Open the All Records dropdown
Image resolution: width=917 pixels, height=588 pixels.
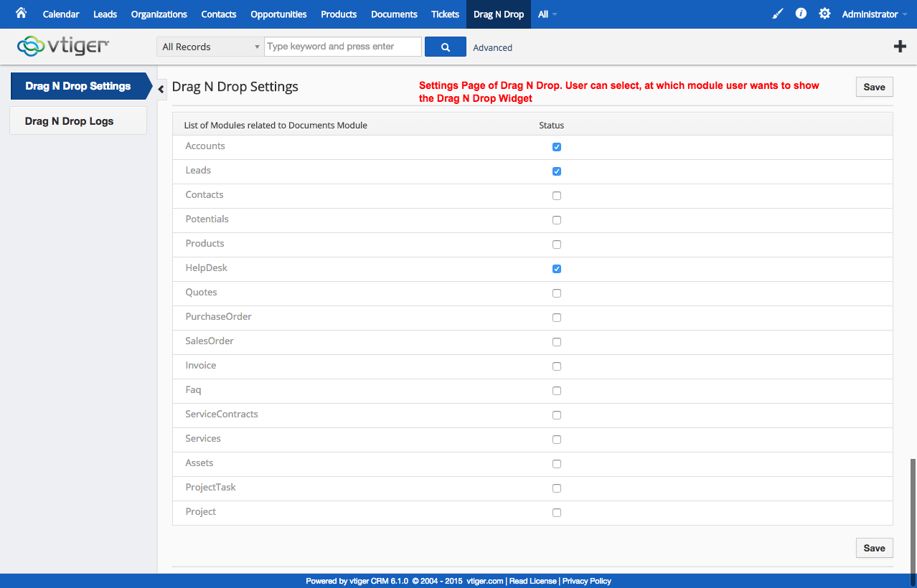click(x=210, y=47)
